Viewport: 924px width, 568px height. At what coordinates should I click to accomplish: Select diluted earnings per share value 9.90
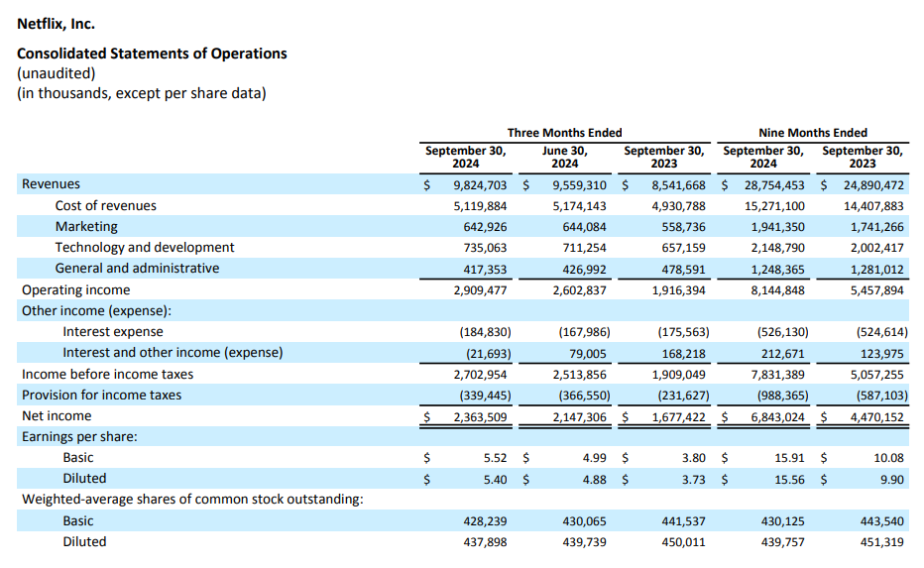892,480
